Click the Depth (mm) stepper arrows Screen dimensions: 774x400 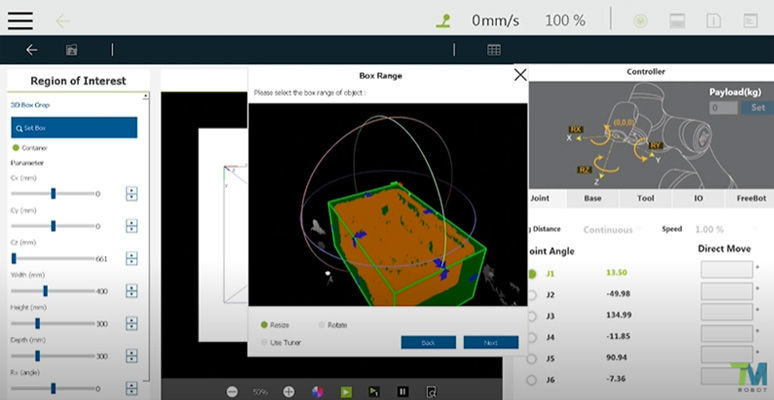click(131, 356)
